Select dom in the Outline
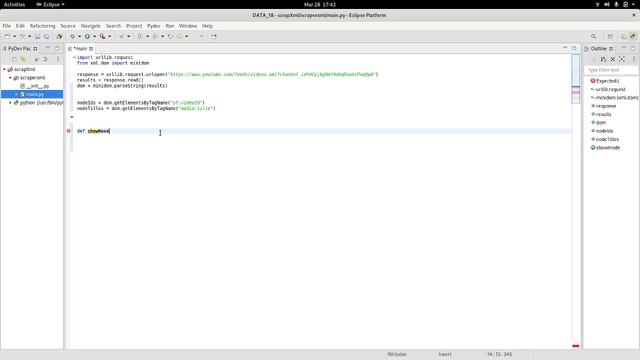 click(601, 122)
